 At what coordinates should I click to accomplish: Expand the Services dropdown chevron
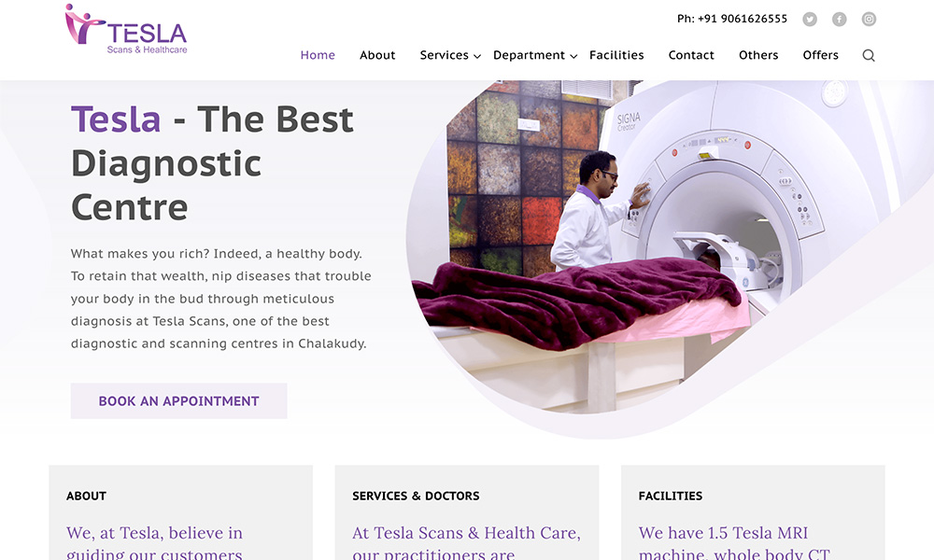(x=477, y=57)
